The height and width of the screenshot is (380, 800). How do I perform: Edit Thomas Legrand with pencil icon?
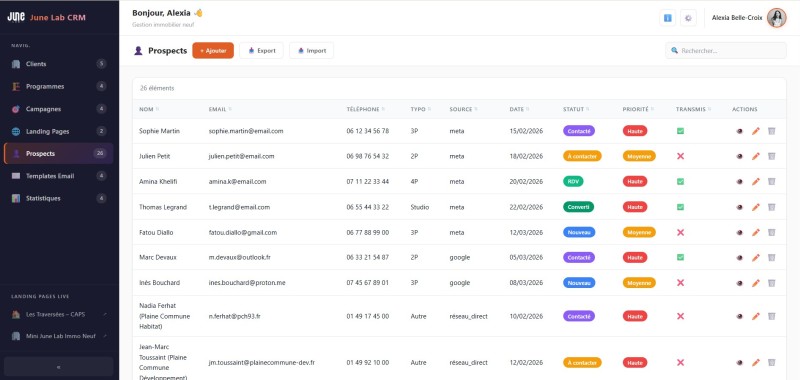tap(756, 207)
